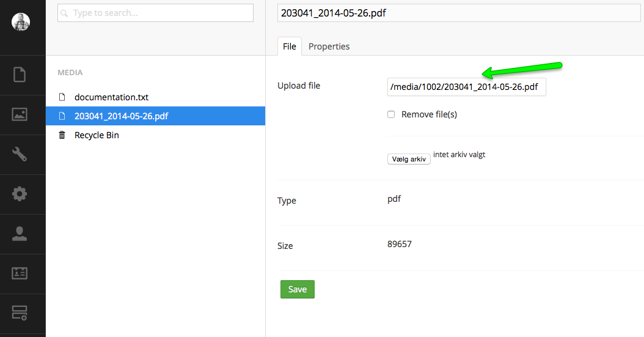Screen dimensions: 644x337
Task: Open the Settings wrench icon
Action: 20,154
